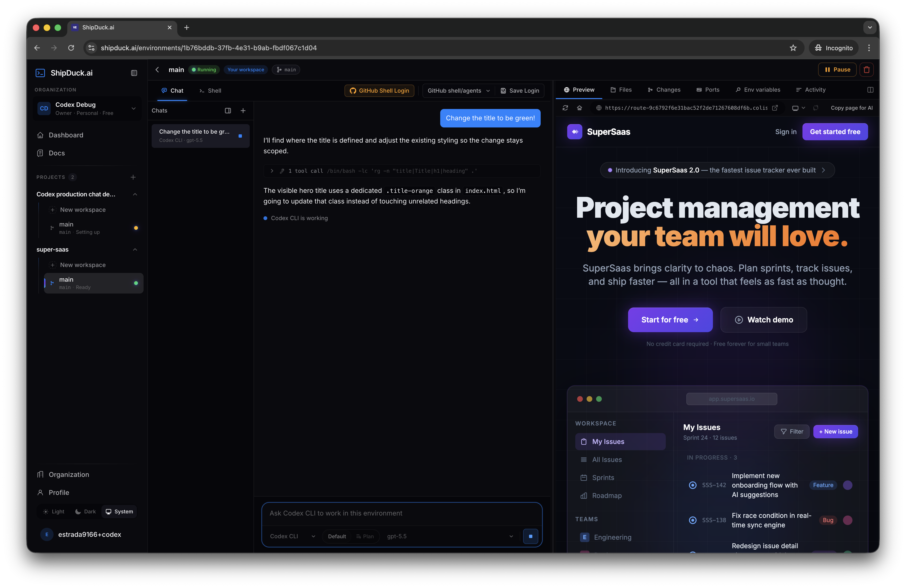Create New workspace under super-saas
This screenshot has width=906, height=588.
pyautogui.click(x=94, y=265)
